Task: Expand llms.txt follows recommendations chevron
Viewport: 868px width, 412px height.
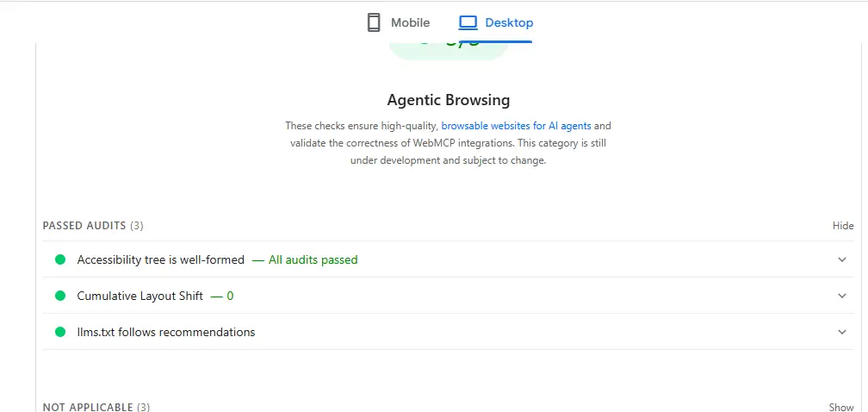Action: click(842, 332)
